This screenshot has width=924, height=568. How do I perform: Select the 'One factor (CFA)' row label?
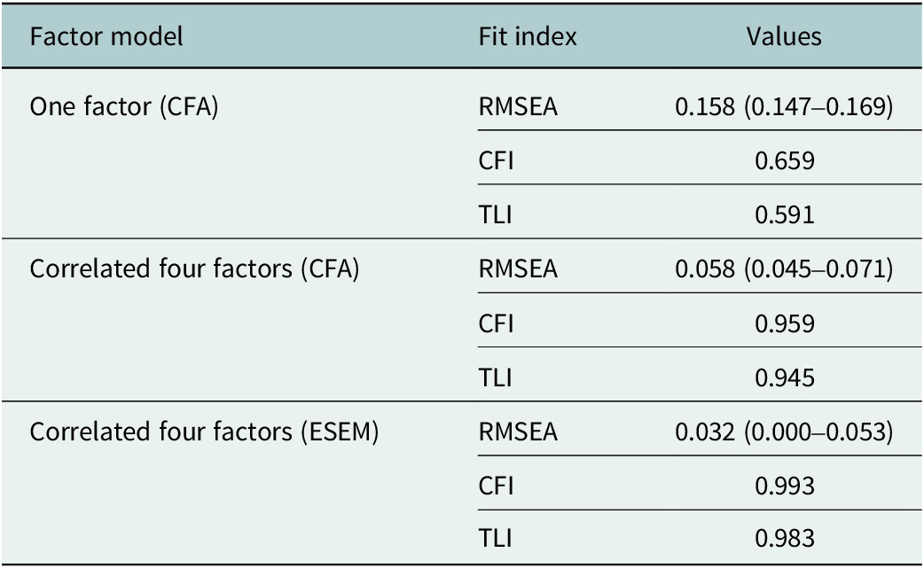tap(124, 107)
